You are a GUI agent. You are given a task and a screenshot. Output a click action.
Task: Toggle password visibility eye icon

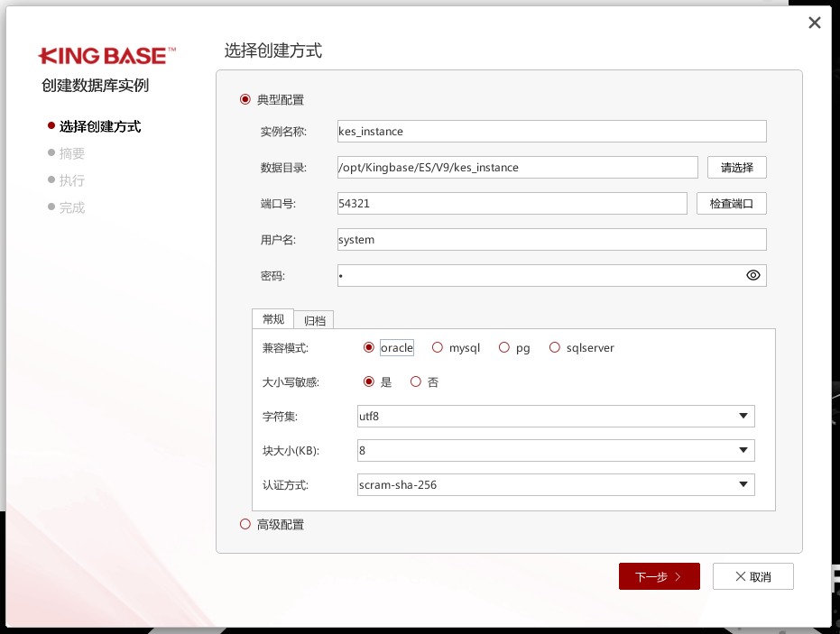click(x=752, y=275)
